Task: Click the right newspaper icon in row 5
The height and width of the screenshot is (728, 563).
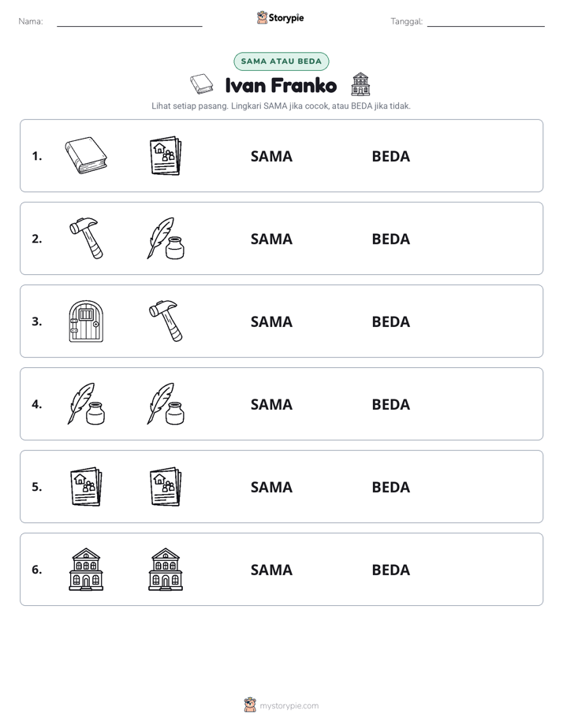Action: click(166, 486)
